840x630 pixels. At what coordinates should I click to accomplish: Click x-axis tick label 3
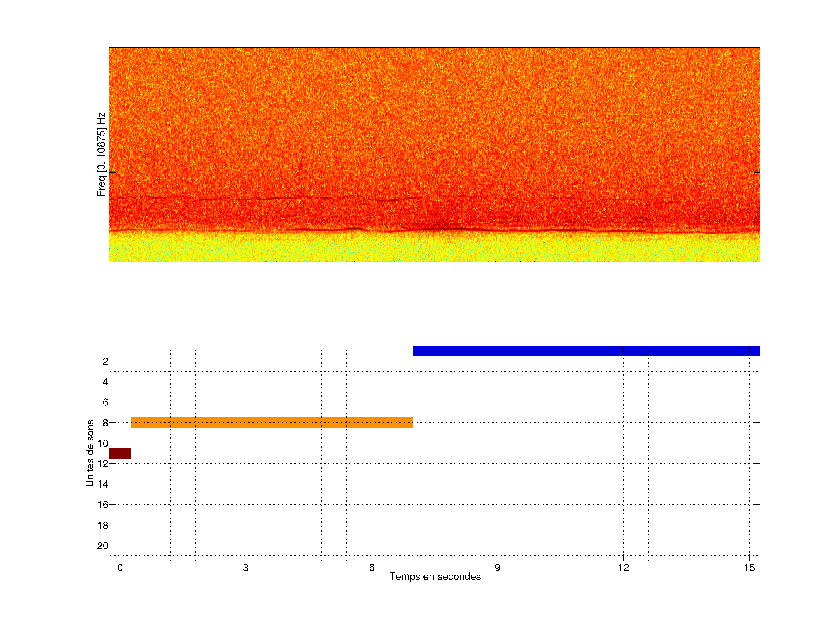246,568
